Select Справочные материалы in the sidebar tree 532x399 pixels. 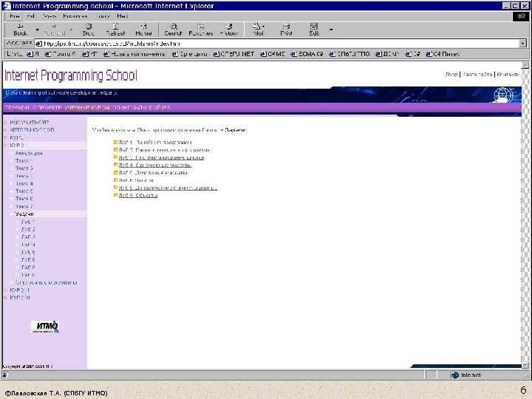click(x=46, y=282)
